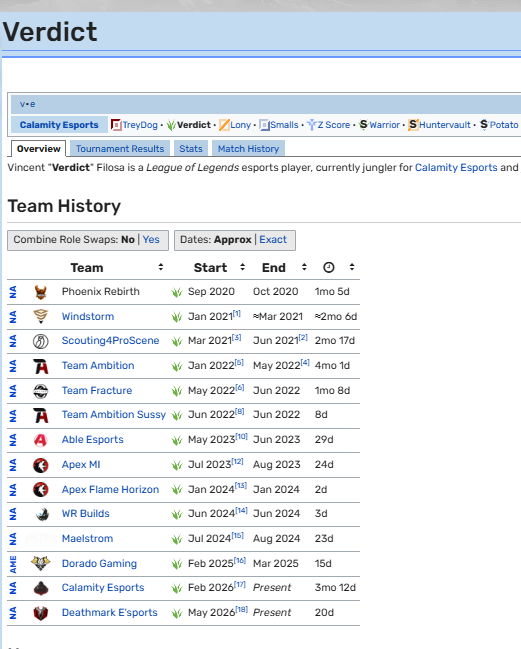521x649 pixels.
Task: Open the Huntervault player link
Action: (x=445, y=125)
